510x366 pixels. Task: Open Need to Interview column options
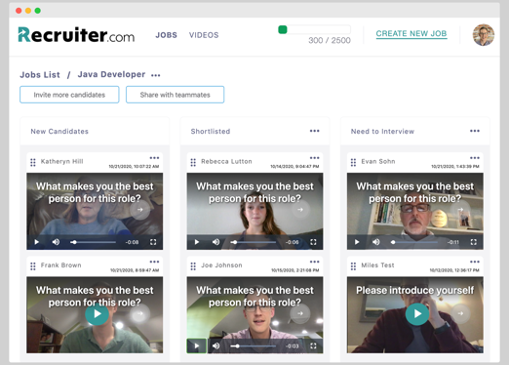[x=475, y=131]
